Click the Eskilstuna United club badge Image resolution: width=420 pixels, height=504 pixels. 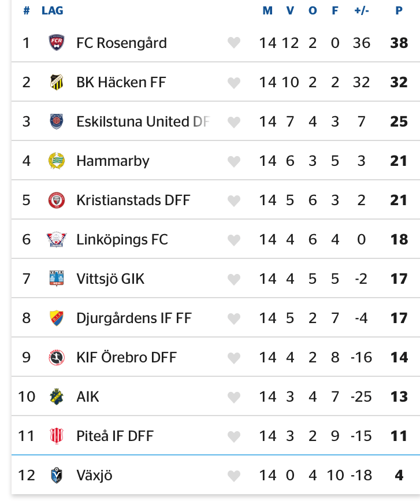[x=56, y=121]
